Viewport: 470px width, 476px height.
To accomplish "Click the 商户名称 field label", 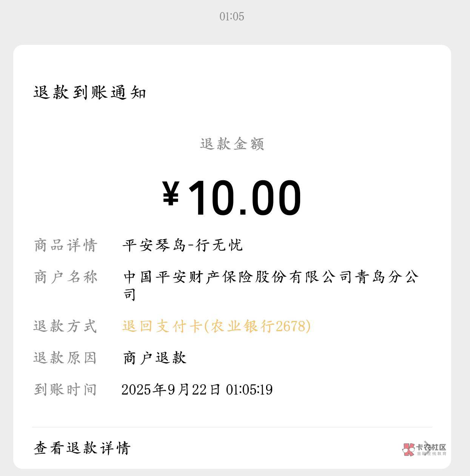I will pyautogui.click(x=66, y=277).
